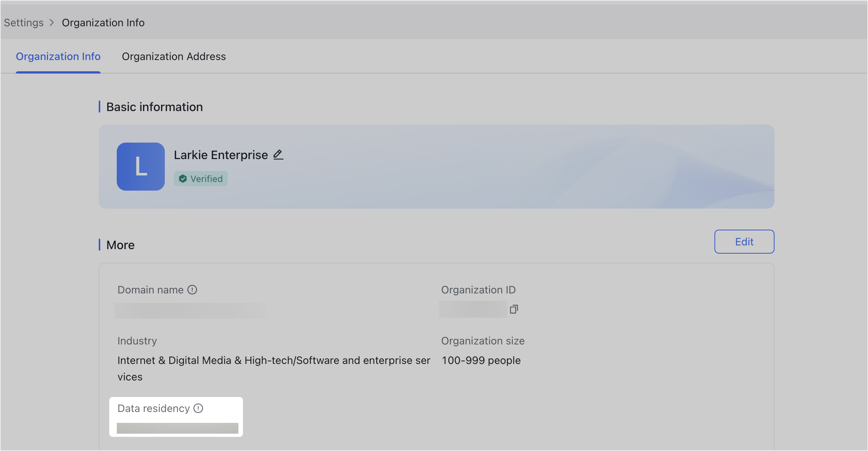This screenshot has height=451, width=868.
Task: Select the Organization Info tab
Action: (x=58, y=56)
